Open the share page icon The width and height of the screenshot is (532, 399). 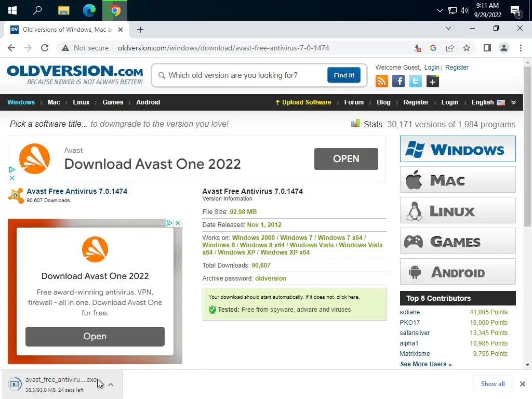(450, 48)
